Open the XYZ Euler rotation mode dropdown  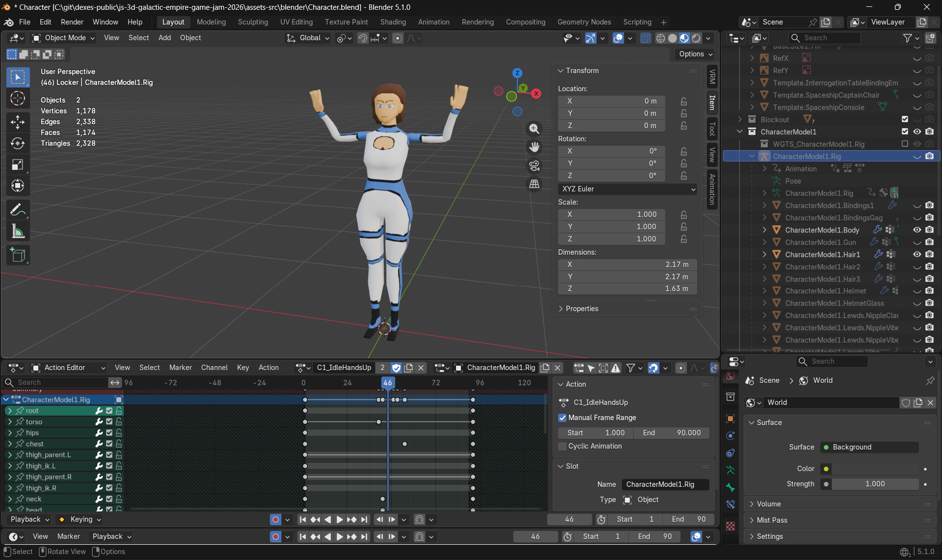coord(627,189)
